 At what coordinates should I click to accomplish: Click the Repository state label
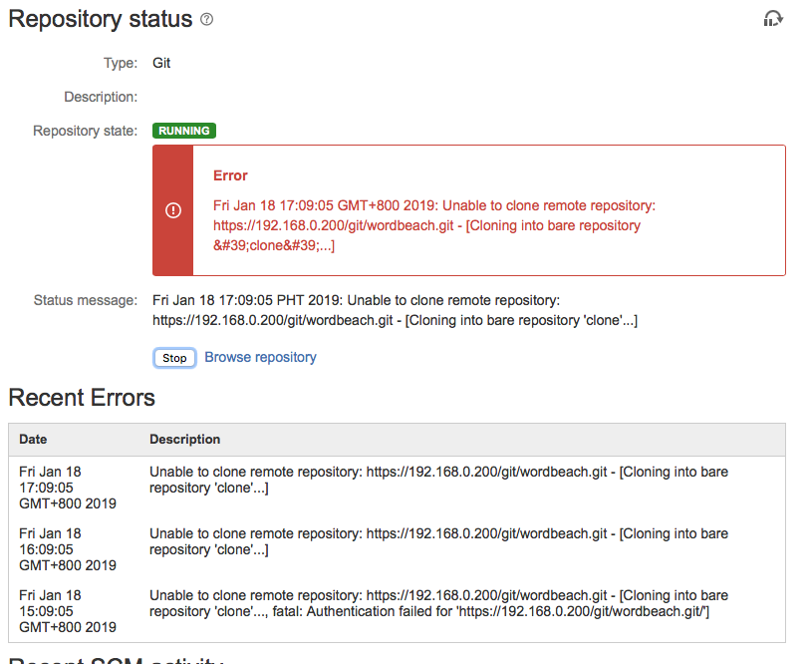(86, 131)
